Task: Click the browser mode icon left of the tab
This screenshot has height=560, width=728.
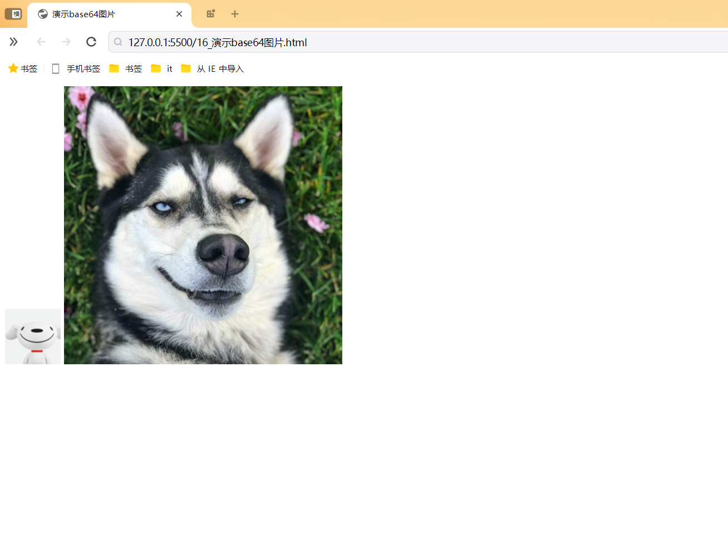Action: 13,14
